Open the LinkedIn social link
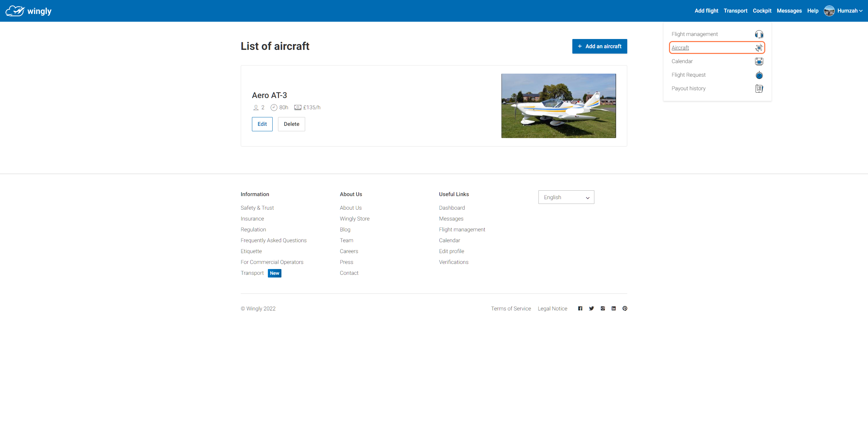Screen dimensions: 868x440 coord(614,308)
